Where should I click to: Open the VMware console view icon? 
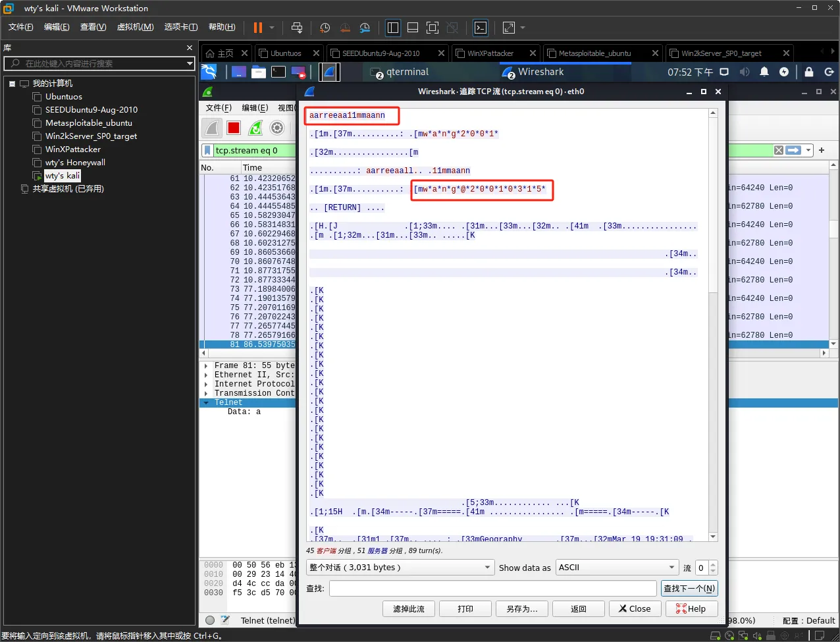481,28
